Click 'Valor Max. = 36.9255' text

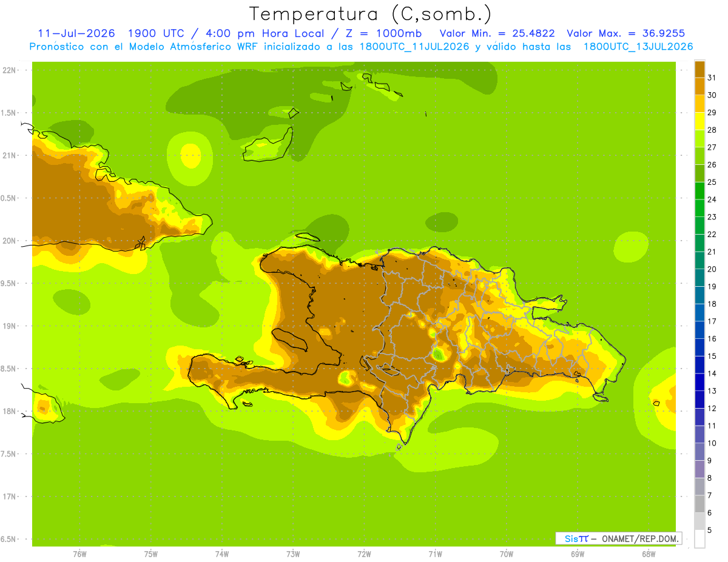625,33
